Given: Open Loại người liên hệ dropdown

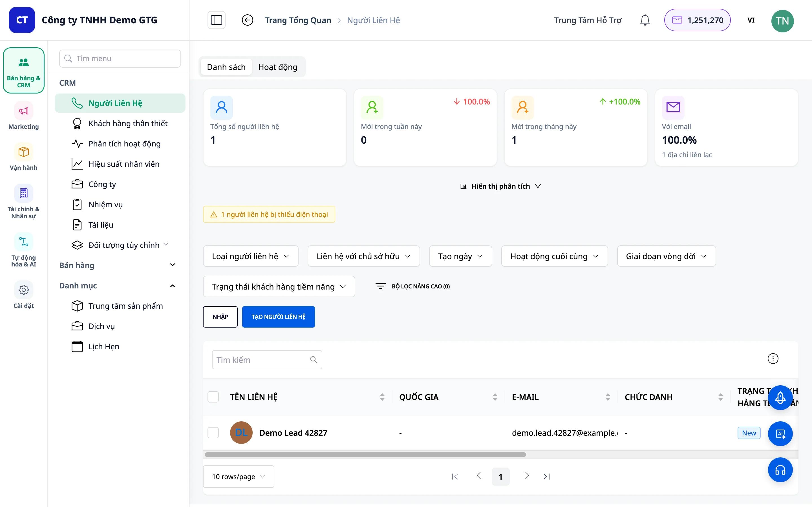Looking at the screenshot, I should tap(251, 256).
